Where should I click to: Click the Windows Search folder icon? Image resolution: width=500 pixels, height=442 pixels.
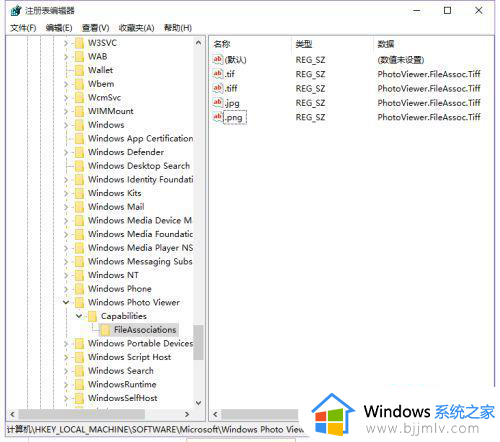(x=79, y=371)
